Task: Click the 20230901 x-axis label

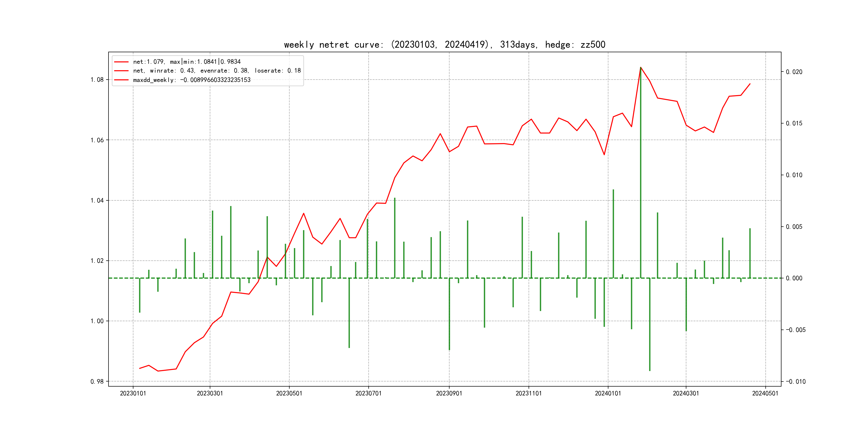Action: click(x=449, y=393)
